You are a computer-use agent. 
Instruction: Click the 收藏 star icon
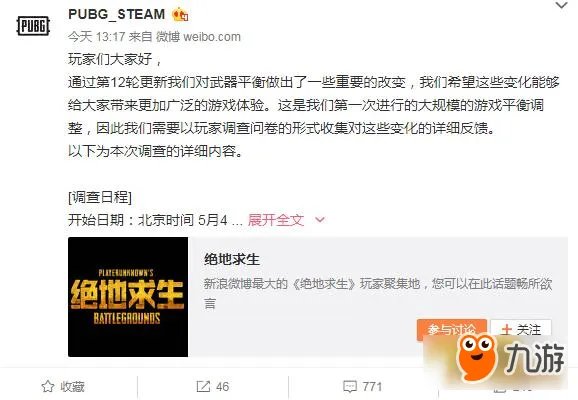click(48, 386)
